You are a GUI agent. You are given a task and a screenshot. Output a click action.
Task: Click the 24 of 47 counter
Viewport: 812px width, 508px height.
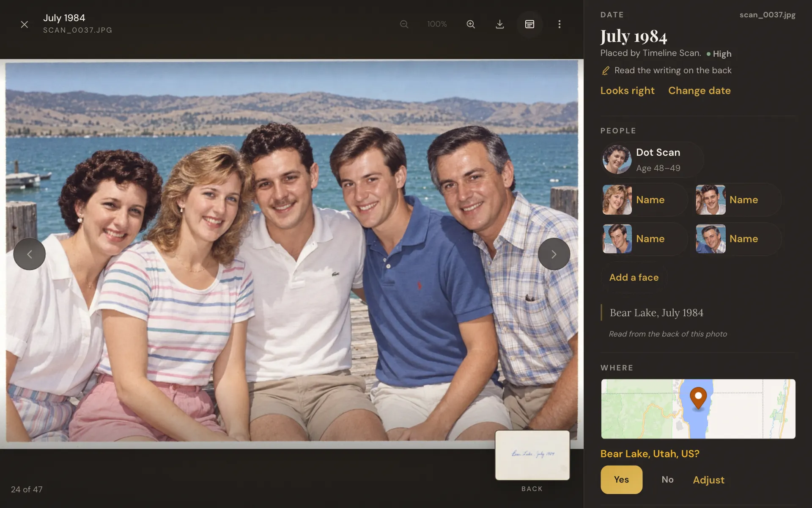click(27, 489)
